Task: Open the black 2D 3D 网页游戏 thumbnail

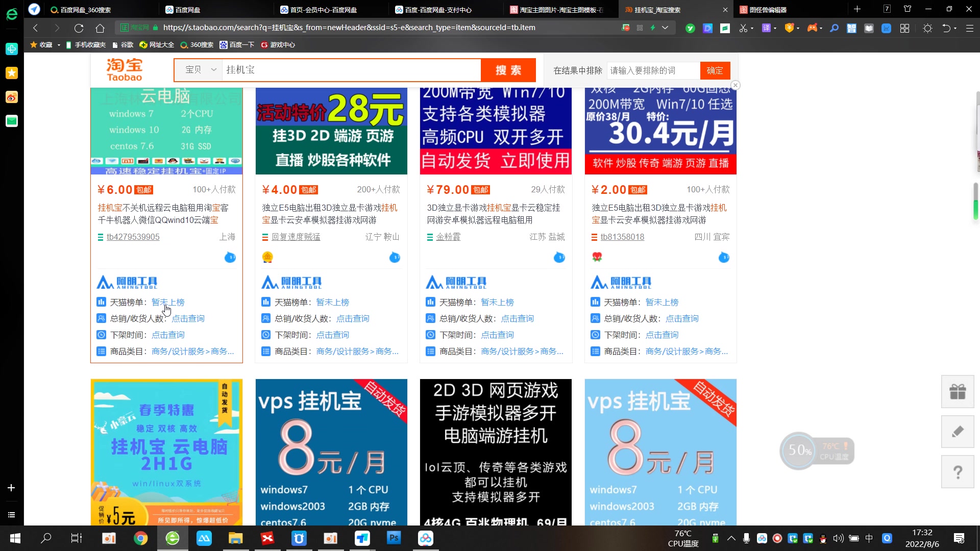Action: pyautogui.click(x=496, y=452)
